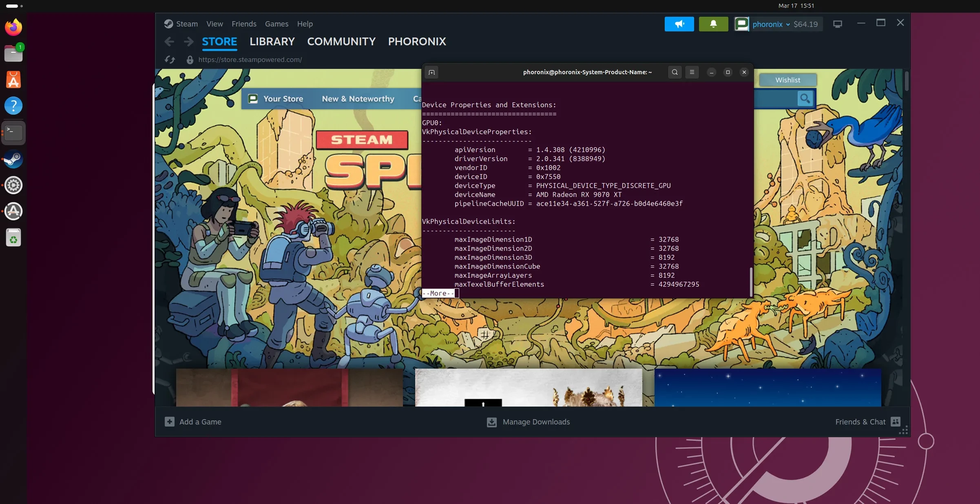The image size is (980, 504).
Task: Click the Wishlist button
Action: click(787, 80)
